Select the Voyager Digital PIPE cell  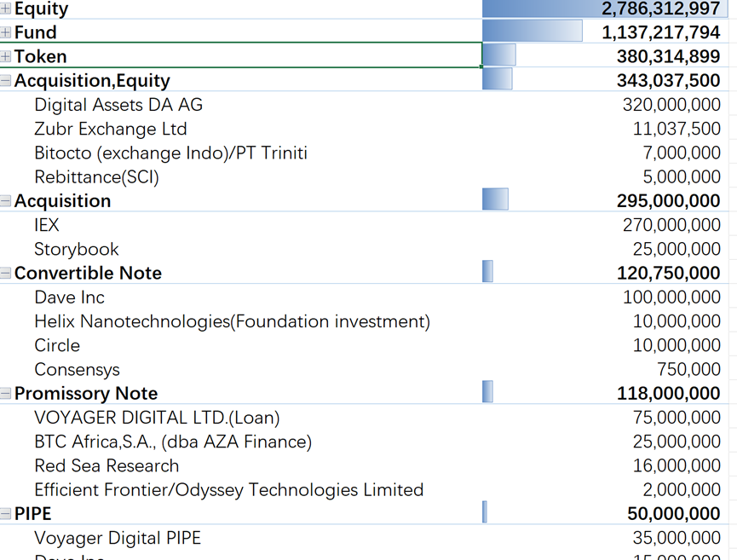tap(117, 538)
